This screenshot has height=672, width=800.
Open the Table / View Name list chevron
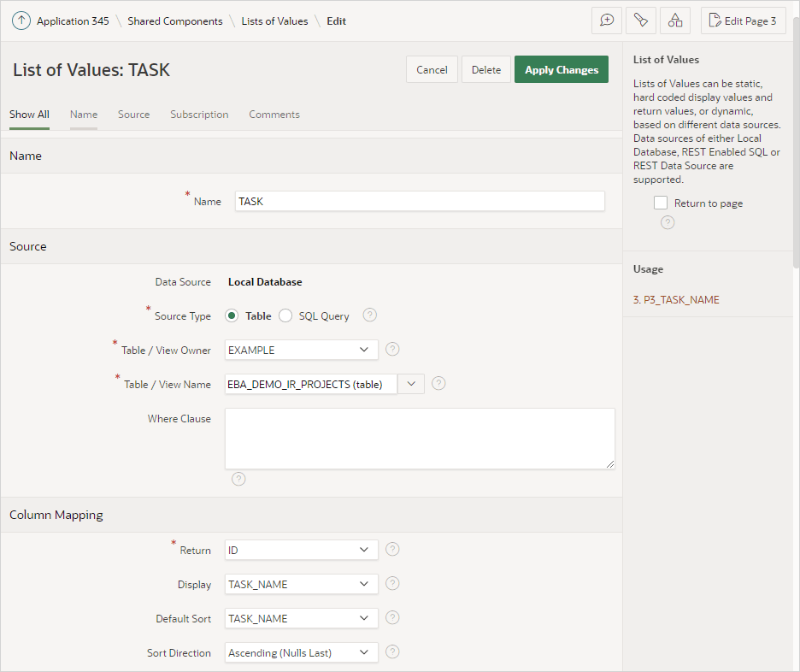tap(411, 384)
